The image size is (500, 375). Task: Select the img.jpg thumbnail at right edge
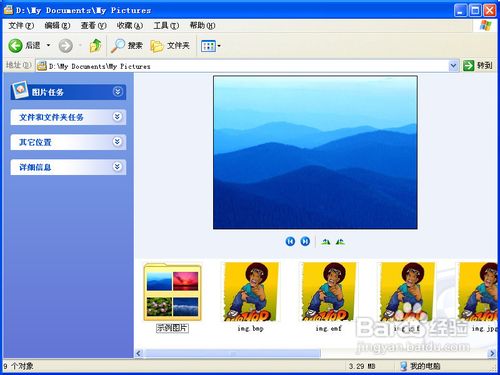click(x=477, y=292)
